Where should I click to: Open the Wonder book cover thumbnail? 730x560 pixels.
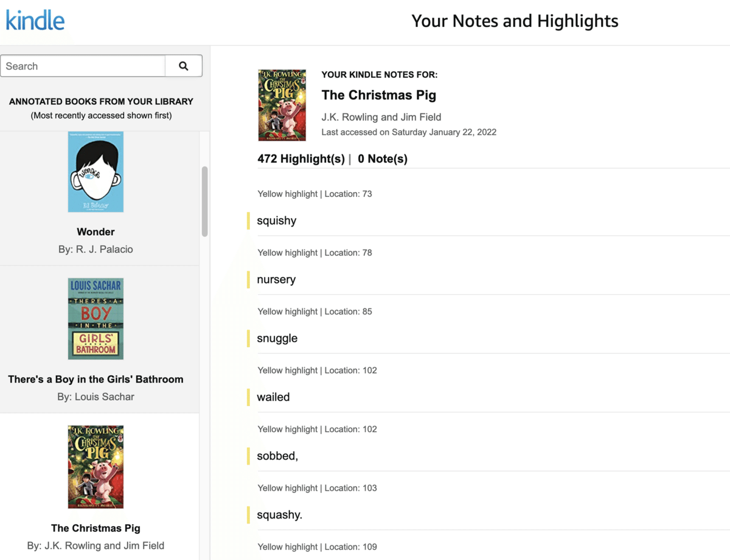click(x=96, y=172)
